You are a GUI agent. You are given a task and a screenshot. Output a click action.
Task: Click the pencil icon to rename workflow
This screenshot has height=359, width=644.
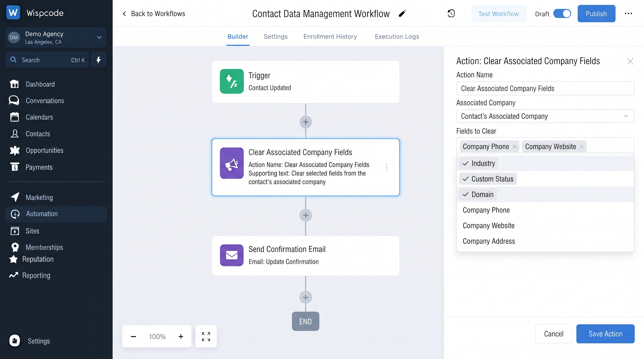click(x=402, y=14)
